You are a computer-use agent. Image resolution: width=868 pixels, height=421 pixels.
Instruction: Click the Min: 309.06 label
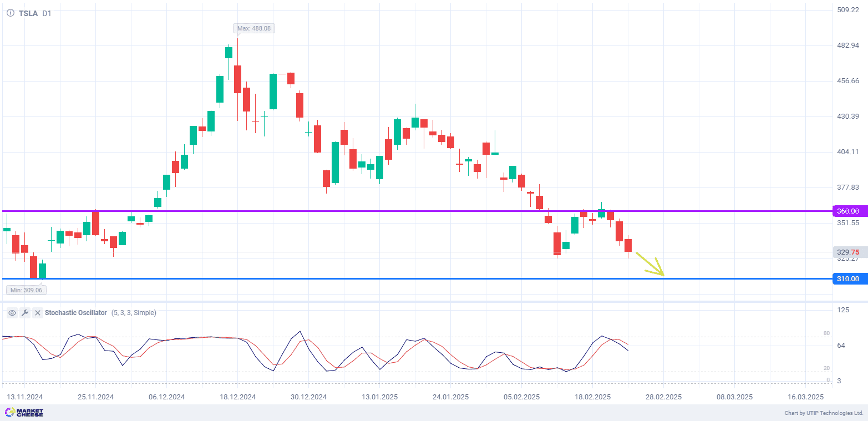pos(26,290)
